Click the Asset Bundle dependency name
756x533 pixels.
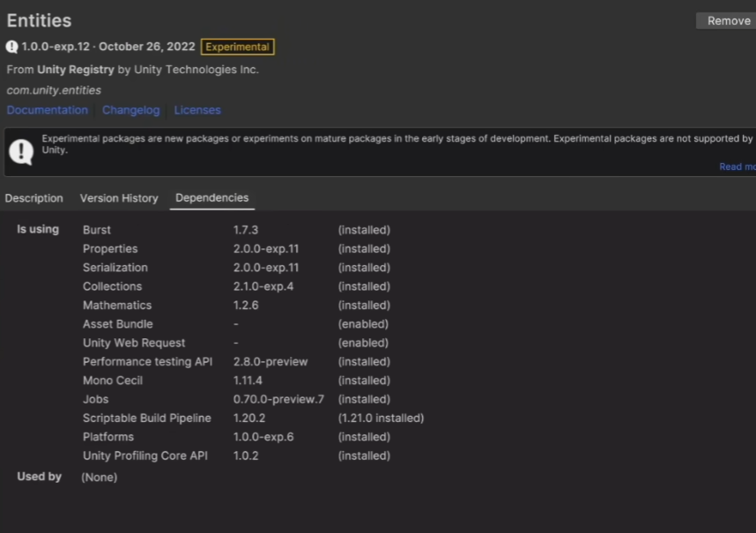[118, 324]
